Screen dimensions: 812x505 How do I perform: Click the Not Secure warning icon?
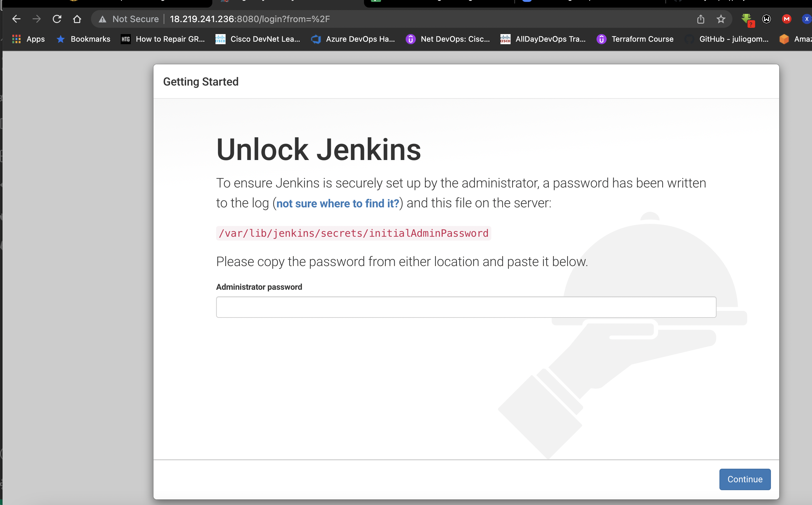pos(103,19)
